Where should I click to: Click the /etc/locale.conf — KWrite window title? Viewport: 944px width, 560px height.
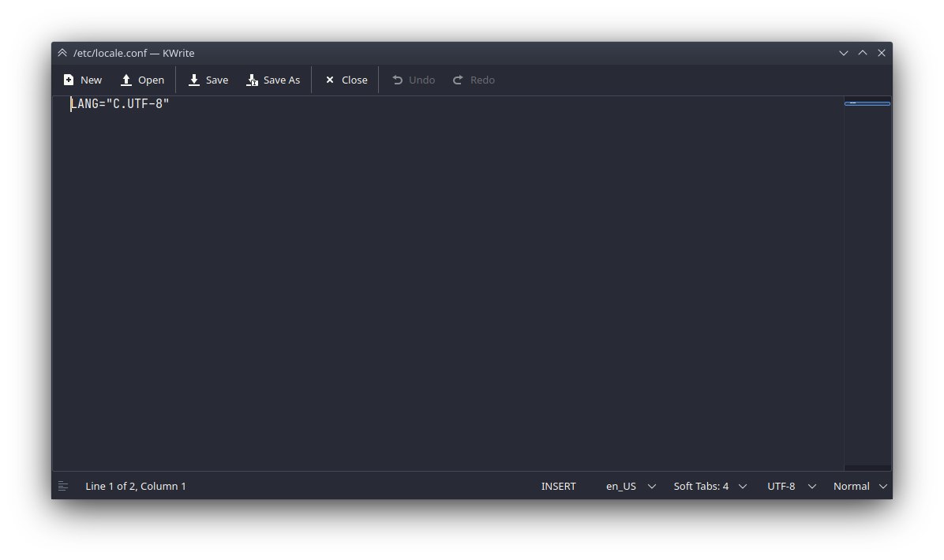tap(133, 53)
